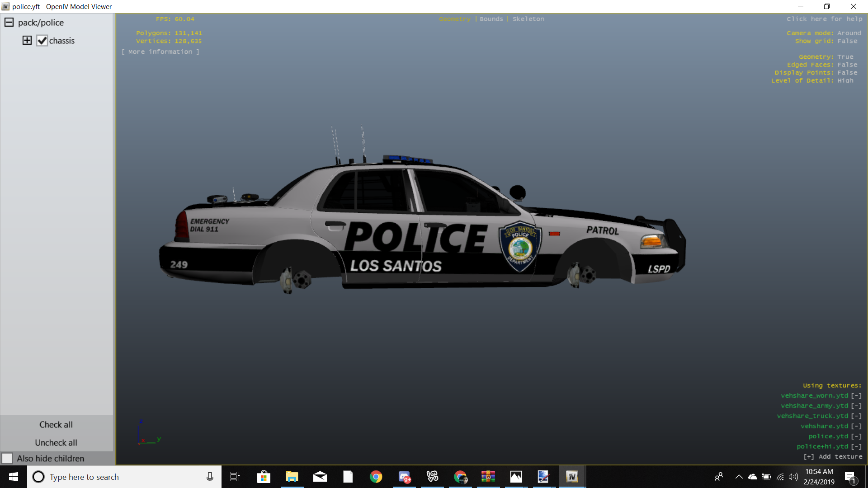The width and height of the screenshot is (868, 488).
Task: Collapse the pack:/police tree root
Action: point(9,23)
